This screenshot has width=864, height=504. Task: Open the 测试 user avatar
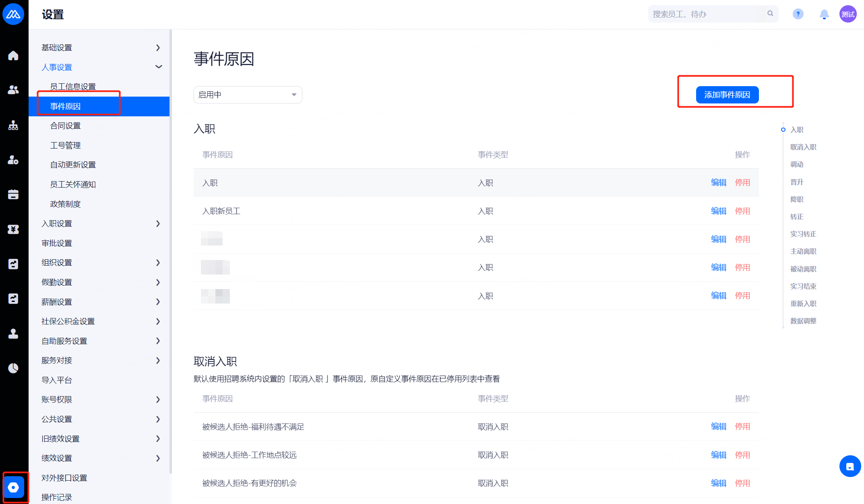click(848, 14)
